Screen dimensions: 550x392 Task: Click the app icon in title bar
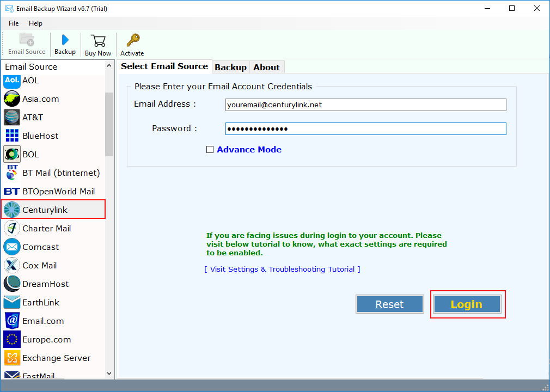9,8
